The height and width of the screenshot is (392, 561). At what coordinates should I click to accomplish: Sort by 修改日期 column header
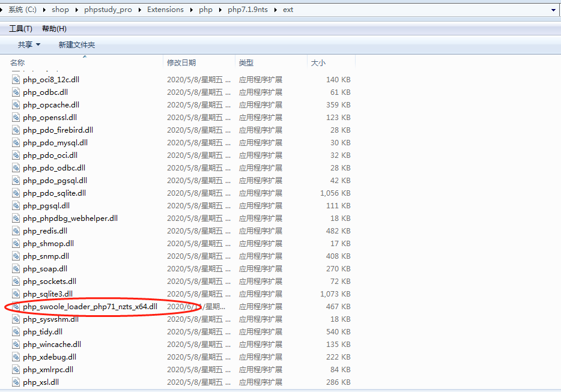coord(181,63)
